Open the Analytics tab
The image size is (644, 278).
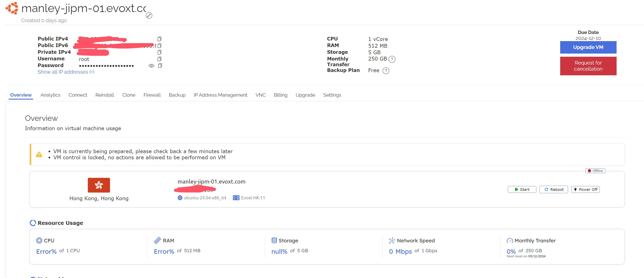[50, 95]
